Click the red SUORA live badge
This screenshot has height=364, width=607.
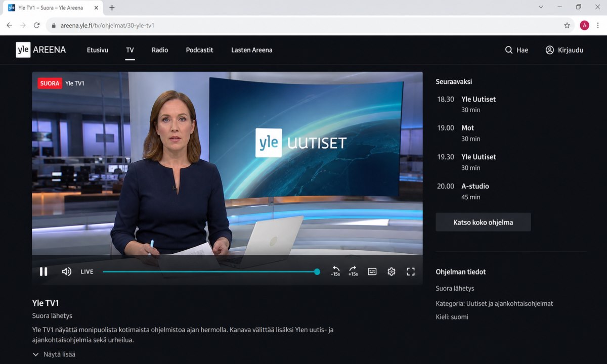pos(50,83)
